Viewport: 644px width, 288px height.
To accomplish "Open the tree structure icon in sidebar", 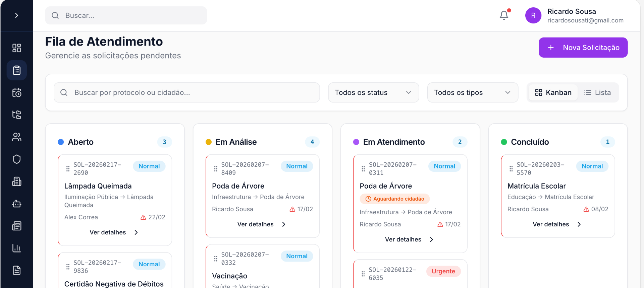I will (x=16, y=115).
